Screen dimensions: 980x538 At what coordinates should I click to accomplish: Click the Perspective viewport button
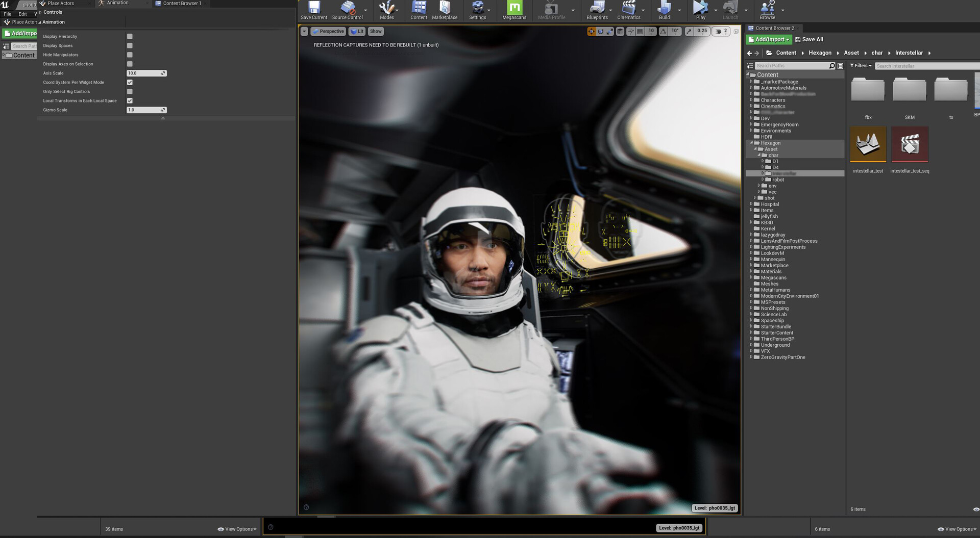click(328, 32)
